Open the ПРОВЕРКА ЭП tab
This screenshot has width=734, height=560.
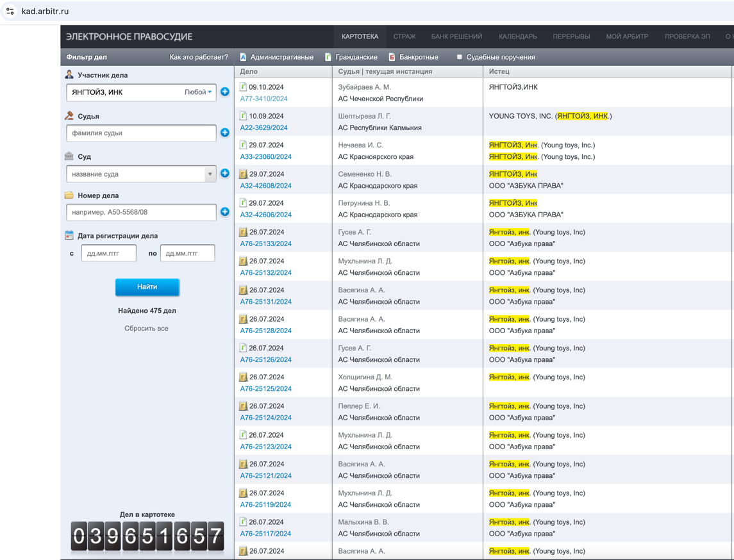click(687, 36)
